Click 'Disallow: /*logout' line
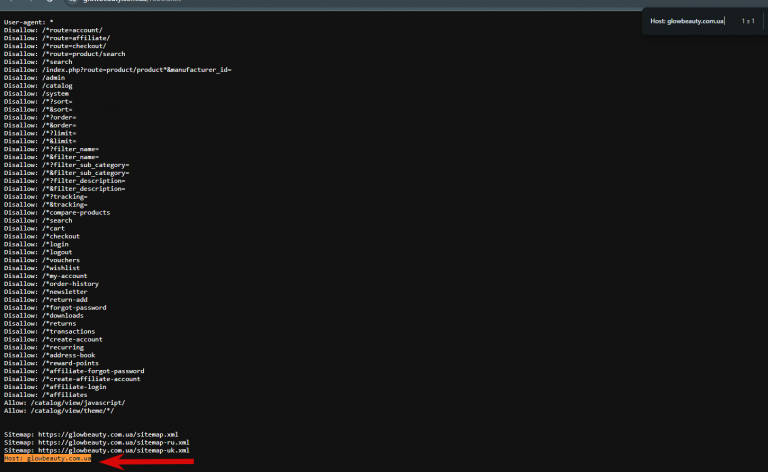The image size is (768, 472). (38, 252)
